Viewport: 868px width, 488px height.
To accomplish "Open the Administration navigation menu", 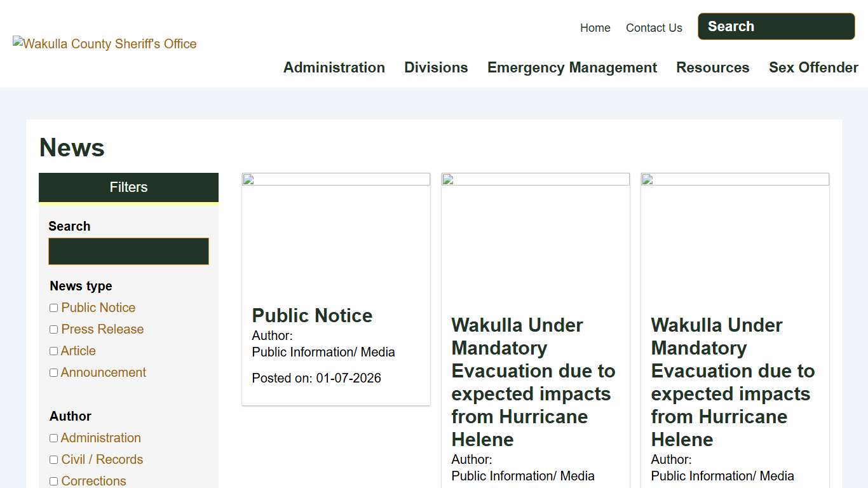I will [334, 67].
